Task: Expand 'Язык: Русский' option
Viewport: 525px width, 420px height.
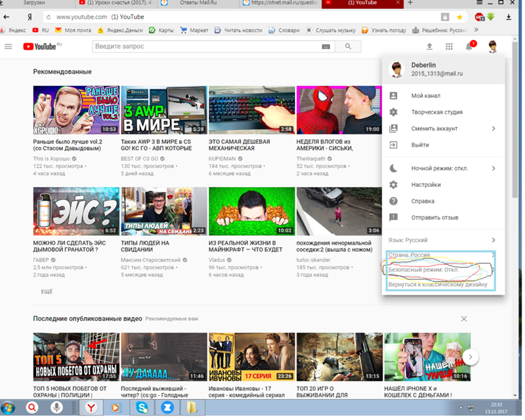Action: (444, 240)
